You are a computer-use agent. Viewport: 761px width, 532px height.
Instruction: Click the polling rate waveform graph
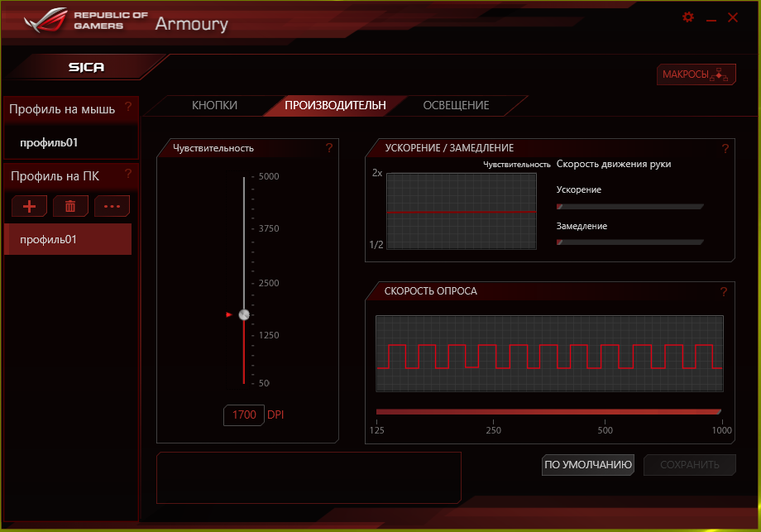pos(549,353)
